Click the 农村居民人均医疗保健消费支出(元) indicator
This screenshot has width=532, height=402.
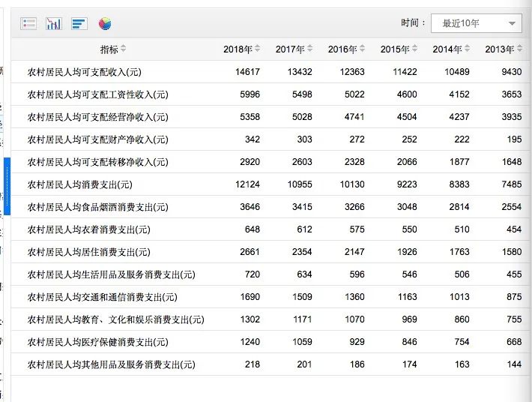(x=97, y=342)
